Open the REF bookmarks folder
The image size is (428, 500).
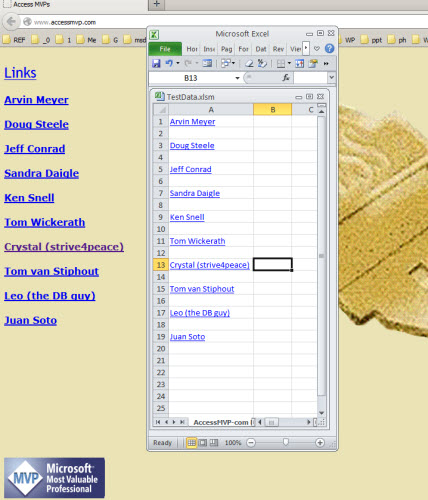click(14, 40)
